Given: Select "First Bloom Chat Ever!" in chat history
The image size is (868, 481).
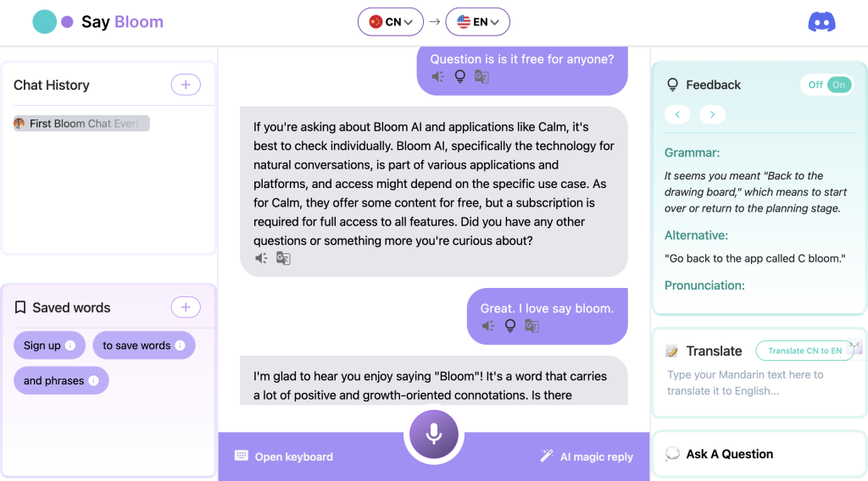Looking at the screenshot, I should [81, 124].
